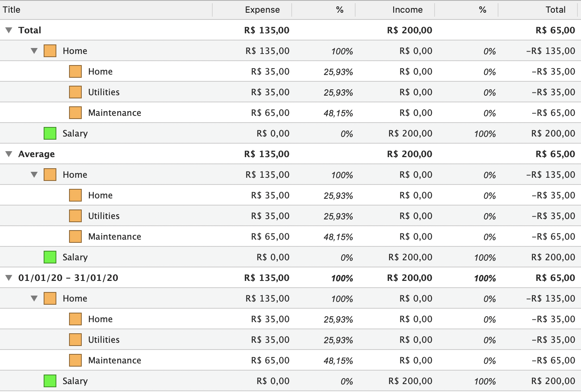
Task: Collapse the Total summary group
Action: point(9,30)
